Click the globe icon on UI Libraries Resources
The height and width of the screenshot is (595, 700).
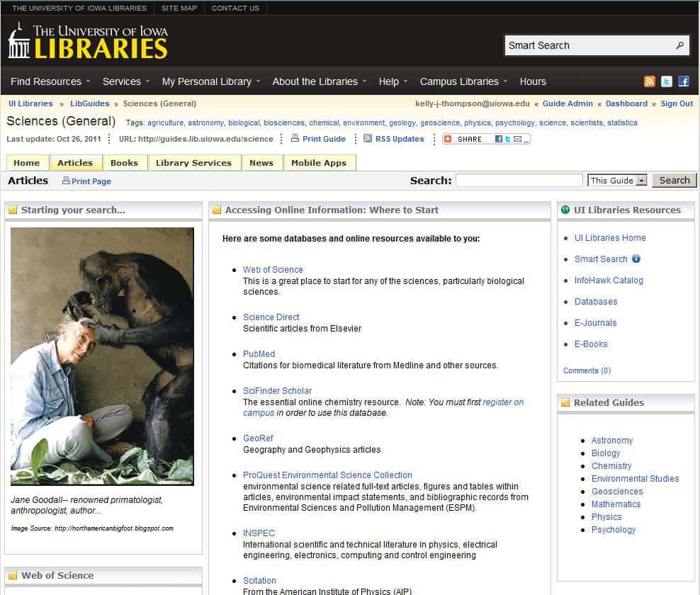[x=565, y=210]
